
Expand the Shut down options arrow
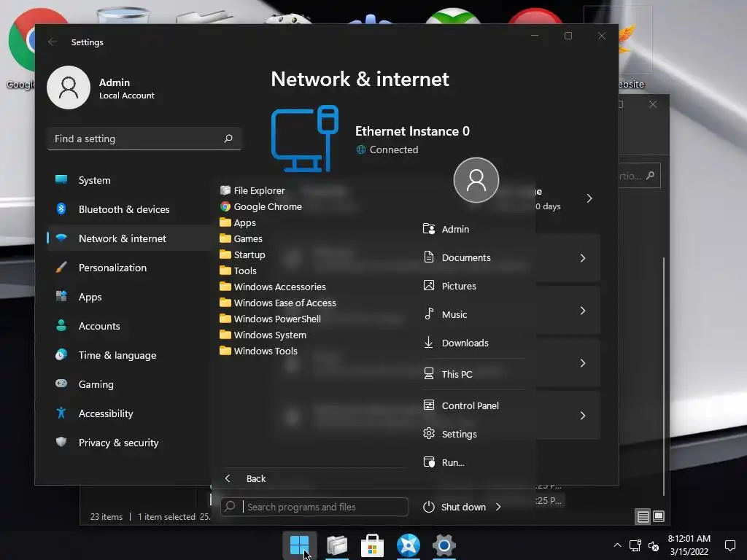point(498,507)
